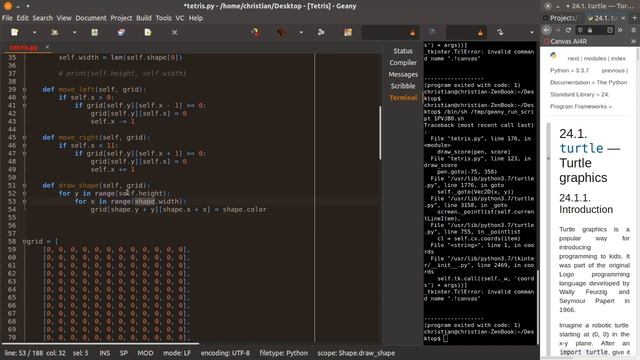Click 'encoding: UTF-8' in status bar

225,353
